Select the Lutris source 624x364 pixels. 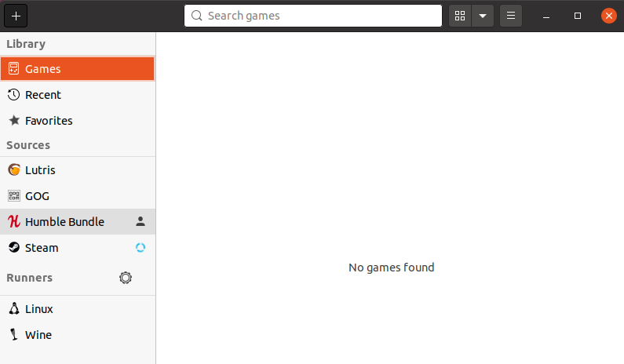click(77, 170)
